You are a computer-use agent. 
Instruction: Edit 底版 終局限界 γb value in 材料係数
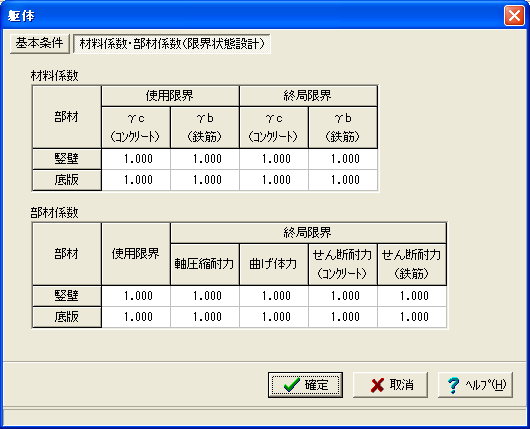(x=343, y=180)
